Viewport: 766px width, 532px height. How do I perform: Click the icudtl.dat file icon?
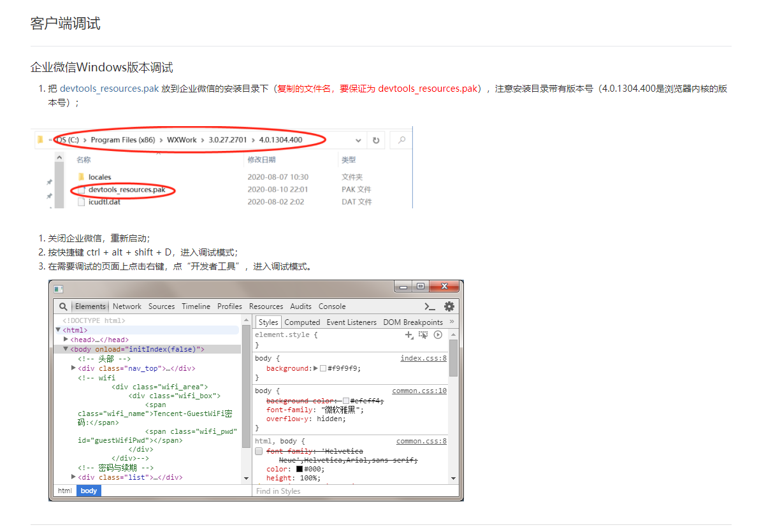click(81, 202)
